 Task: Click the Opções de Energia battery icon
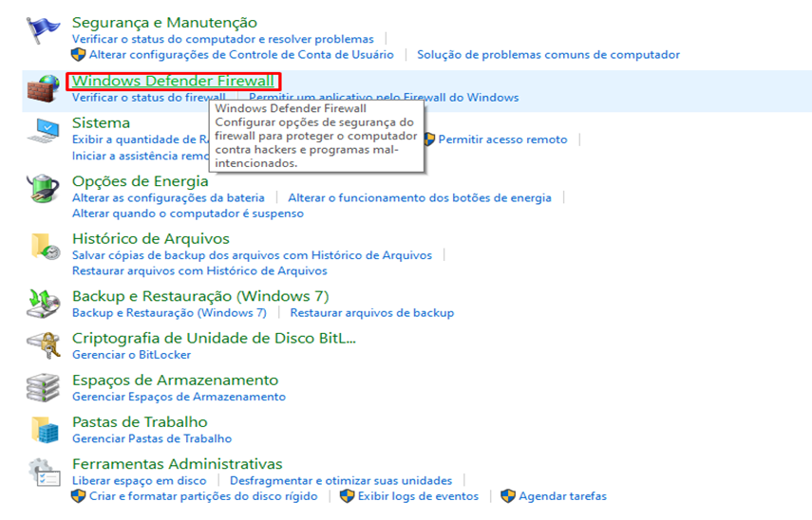(x=43, y=188)
